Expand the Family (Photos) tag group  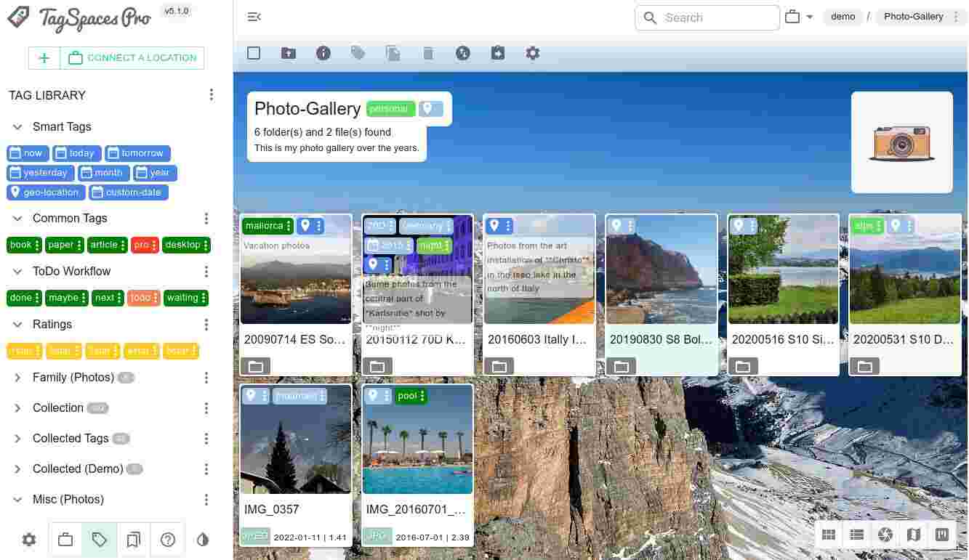[17, 378]
